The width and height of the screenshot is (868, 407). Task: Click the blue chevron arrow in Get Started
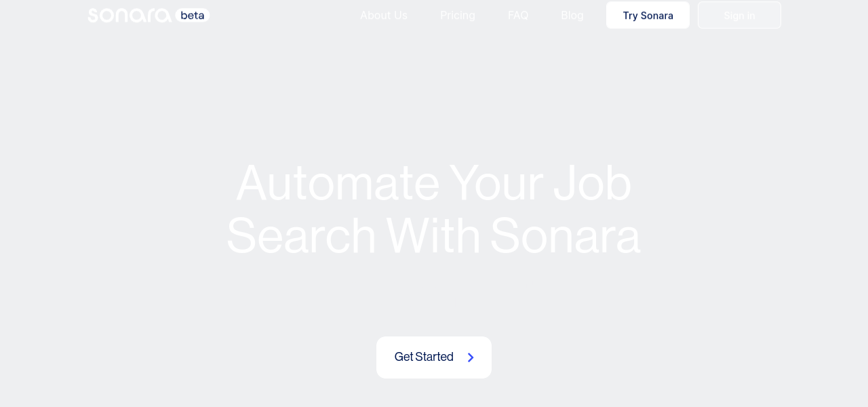pyautogui.click(x=471, y=357)
